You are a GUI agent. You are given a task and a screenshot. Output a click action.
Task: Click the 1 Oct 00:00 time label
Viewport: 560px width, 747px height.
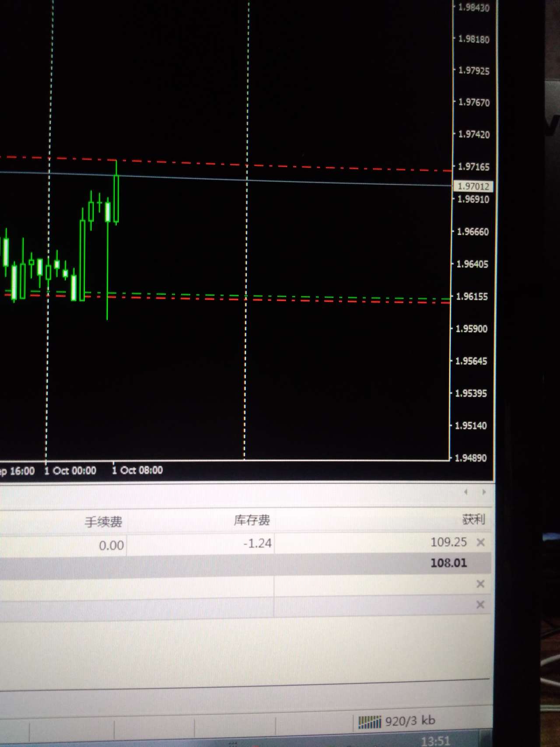point(70,471)
